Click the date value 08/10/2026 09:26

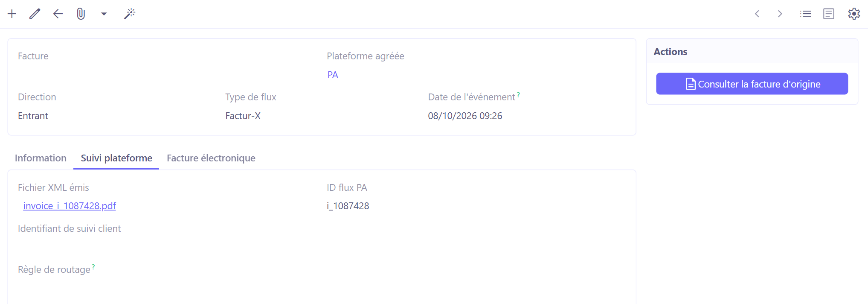(465, 116)
